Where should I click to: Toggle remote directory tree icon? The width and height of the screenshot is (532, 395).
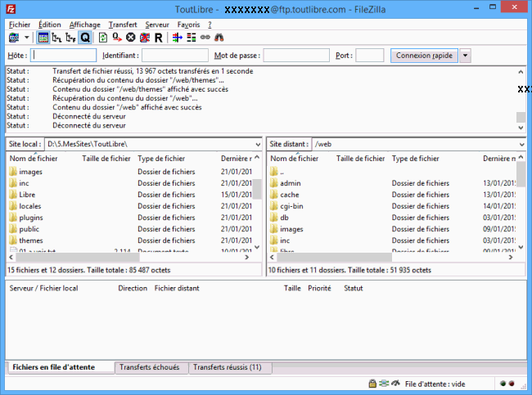[x=70, y=38]
